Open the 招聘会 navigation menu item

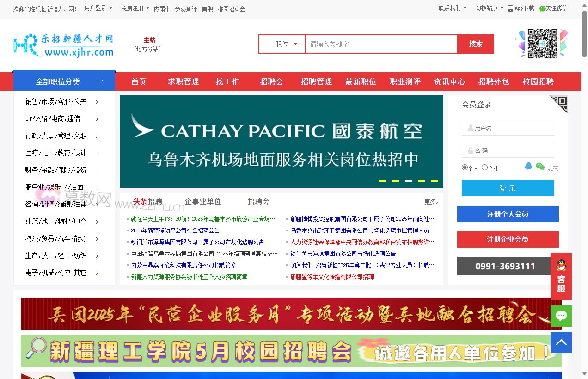tap(272, 81)
